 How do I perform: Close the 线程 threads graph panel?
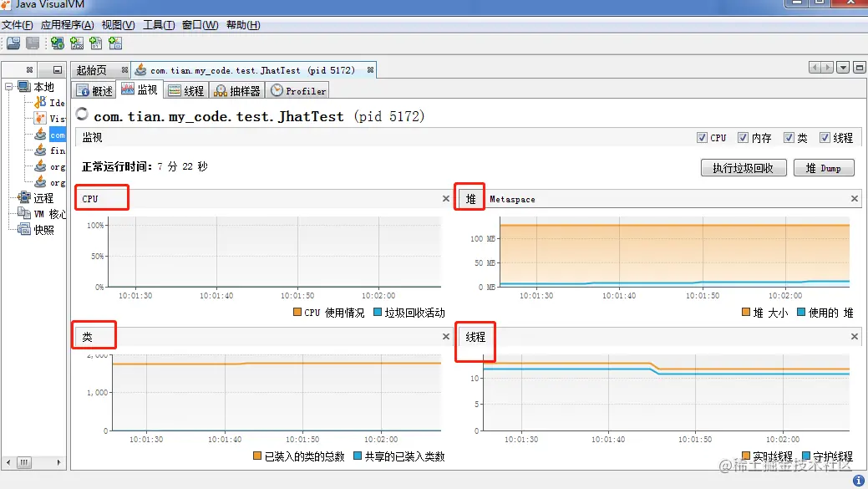[x=854, y=336]
